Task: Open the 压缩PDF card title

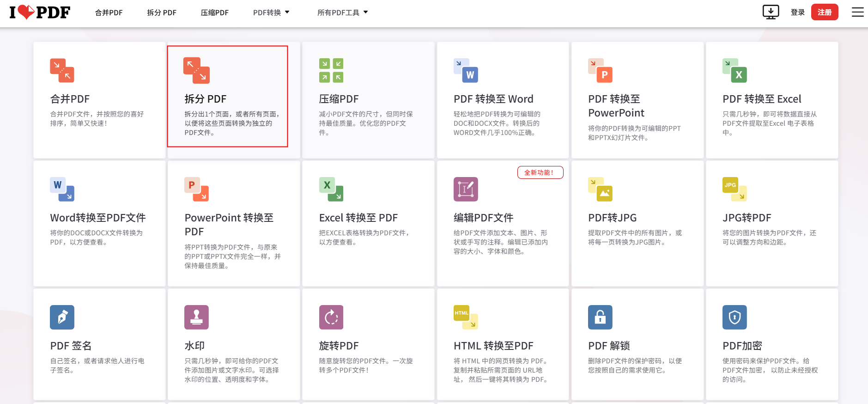Action: coord(339,99)
